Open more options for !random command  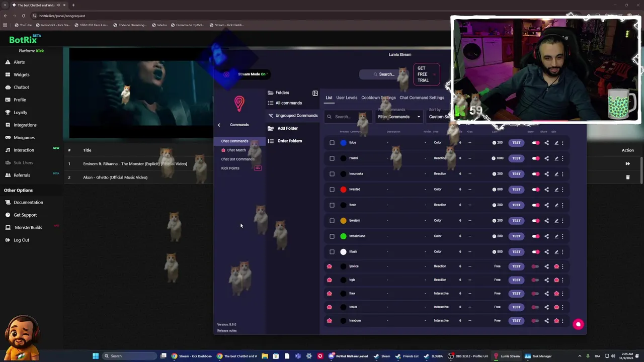tap(562, 321)
